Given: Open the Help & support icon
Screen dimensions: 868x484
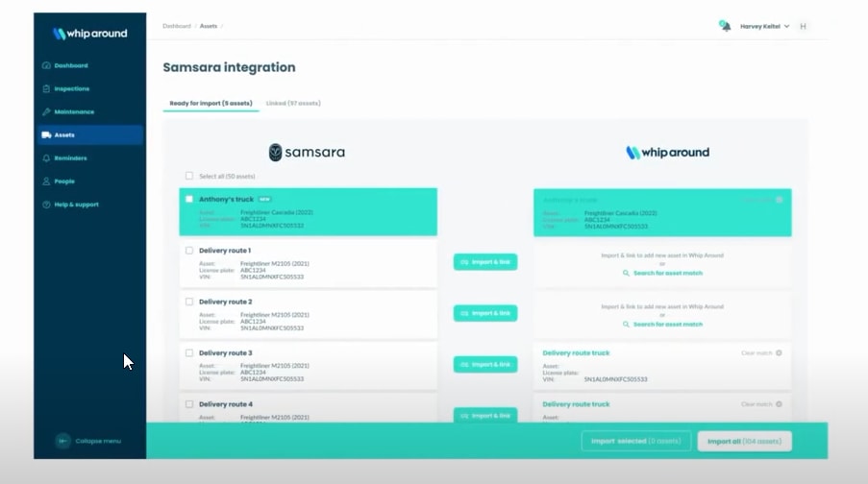Looking at the screenshot, I should (46, 205).
